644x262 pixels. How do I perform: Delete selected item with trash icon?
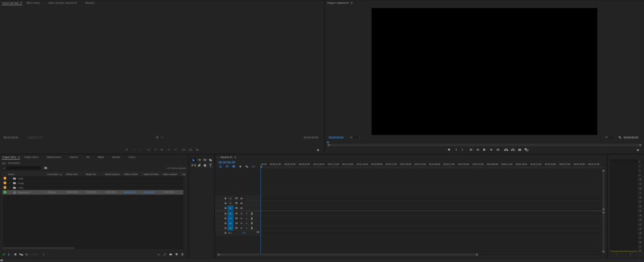point(182,254)
